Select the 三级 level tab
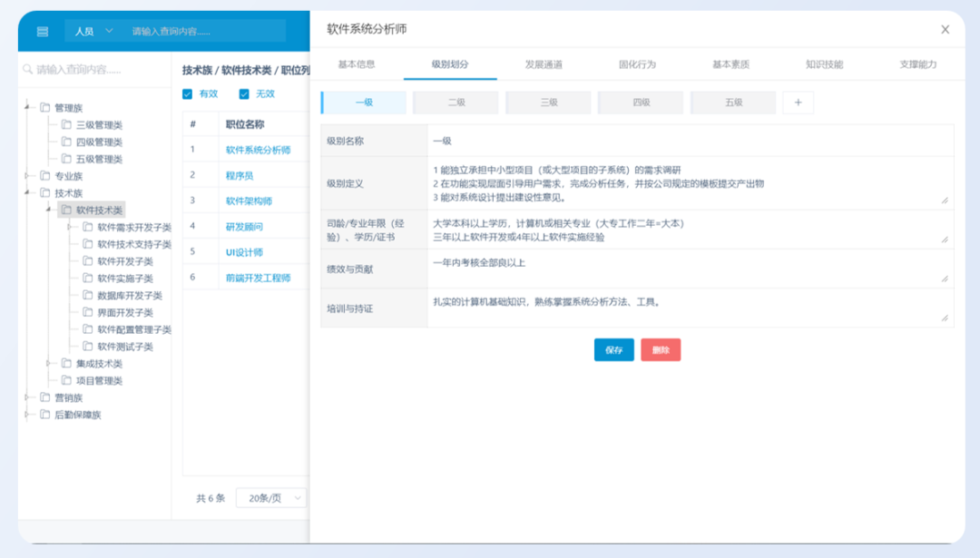Image resolution: width=980 pixels, height=558 pixels. pos(548,102)
